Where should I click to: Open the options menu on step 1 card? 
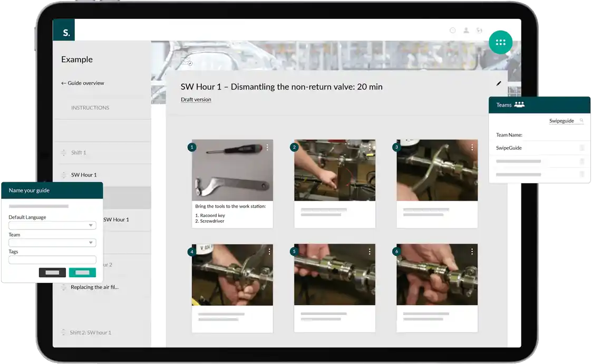click(267, 147)
